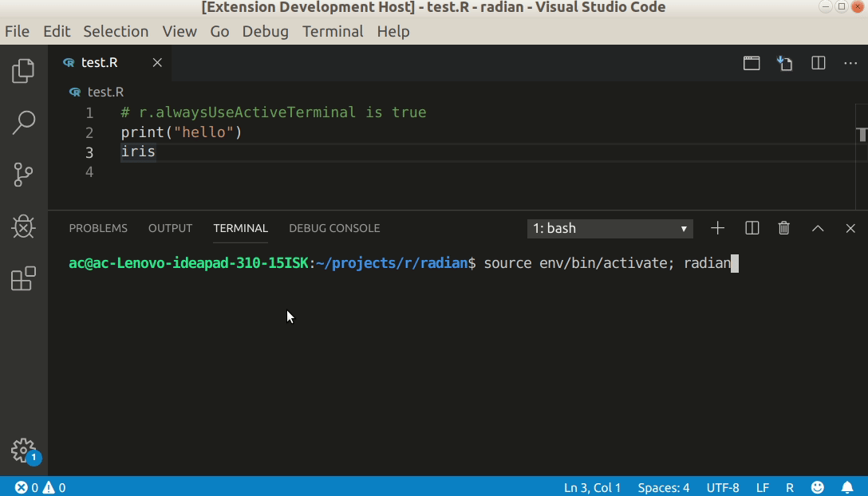Click 'UTF-8' encoding in status bar
Image resolution: width=868 pixels, height=496 pixels.
(x=723, y=488)
